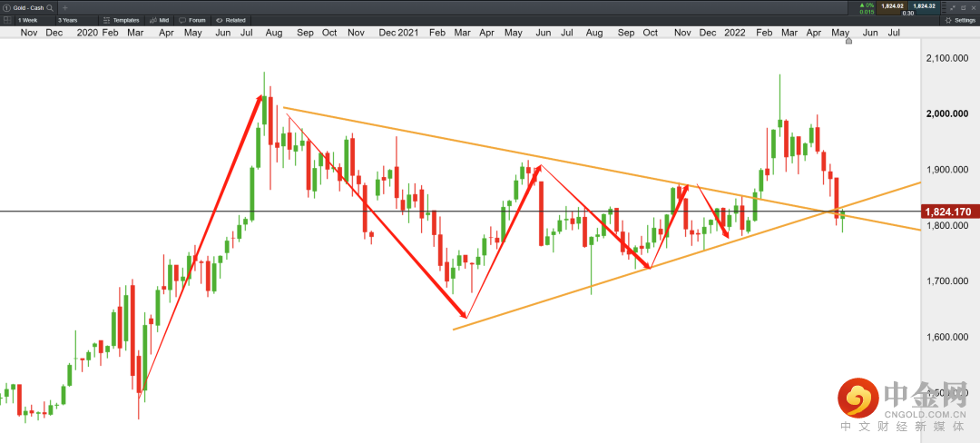Open the Mid price type selector
The width and height of the screenshot is (980, 443).
160,20
